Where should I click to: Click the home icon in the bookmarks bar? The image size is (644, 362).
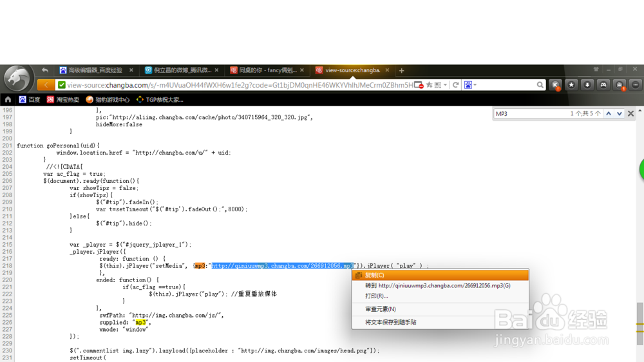point(8,99)
